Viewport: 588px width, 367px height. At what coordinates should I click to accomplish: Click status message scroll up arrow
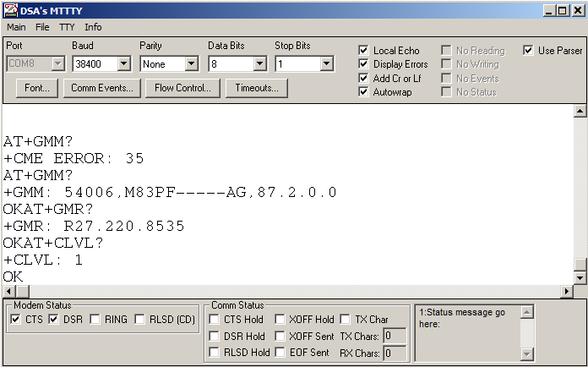(x=527, y=312)
